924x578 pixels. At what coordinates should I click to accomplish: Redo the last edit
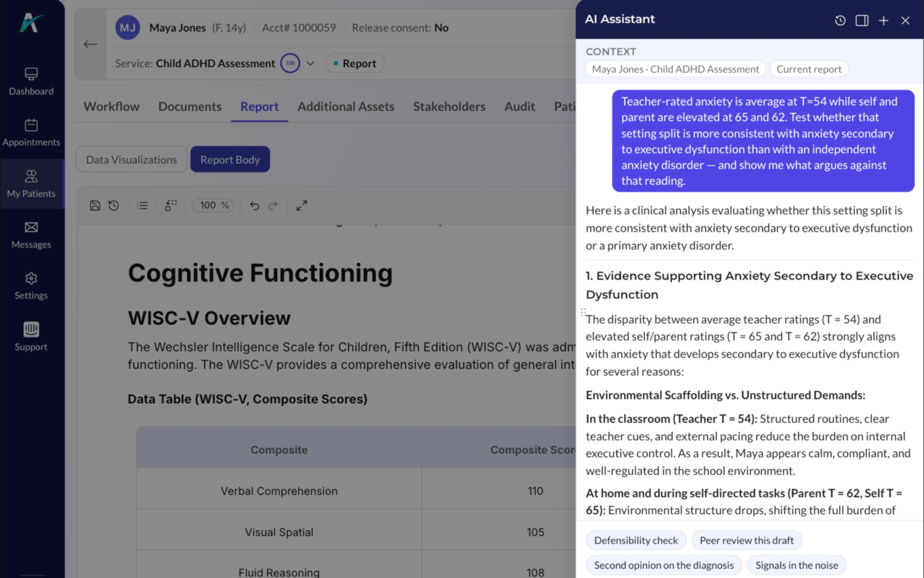(273, 206)
